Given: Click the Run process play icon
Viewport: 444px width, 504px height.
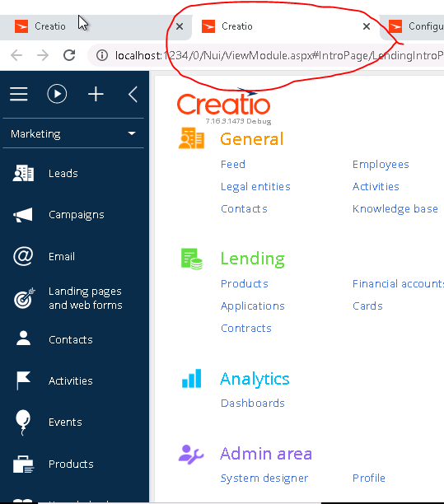Looking at the screenshot, I should coord(57,94).
